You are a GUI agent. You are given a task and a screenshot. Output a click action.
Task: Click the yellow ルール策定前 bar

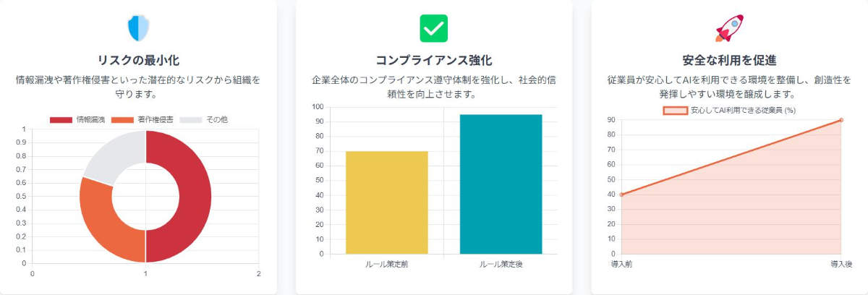(387, 202)
